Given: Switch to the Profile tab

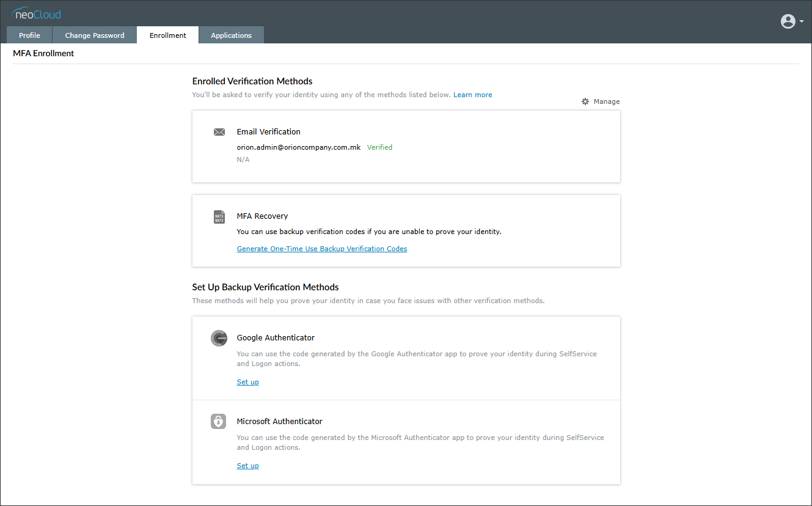Looking at the screenshot, I should pos(29,35).
